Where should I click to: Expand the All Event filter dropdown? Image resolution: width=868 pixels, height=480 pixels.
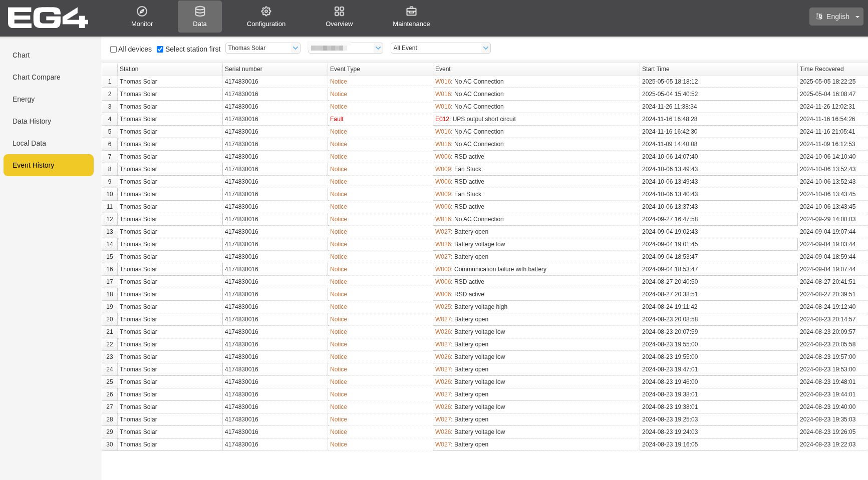[x=441, y=48]
